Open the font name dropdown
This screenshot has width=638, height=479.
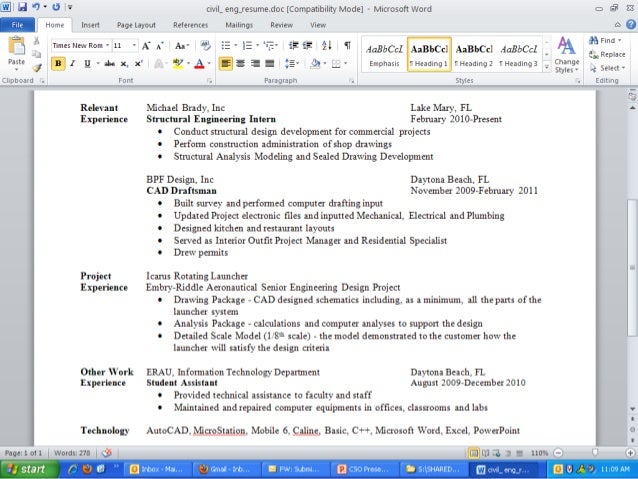pyautogui.click(x=107, y=46)
